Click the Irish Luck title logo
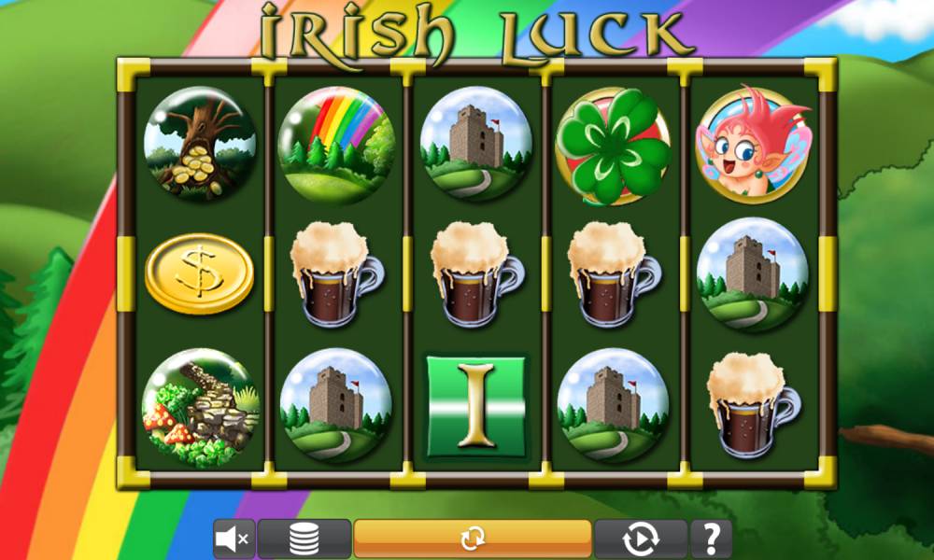This screenshot has height=560, width=934. tap(476, 33)
